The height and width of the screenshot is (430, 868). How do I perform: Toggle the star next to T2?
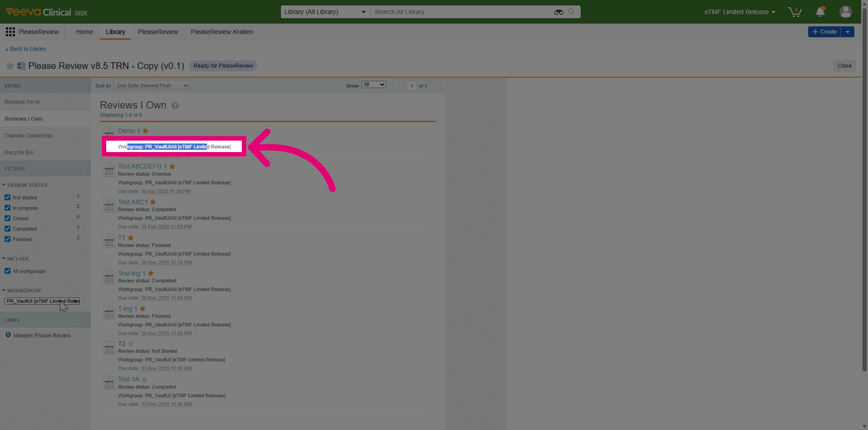click(x=131, y=344)
